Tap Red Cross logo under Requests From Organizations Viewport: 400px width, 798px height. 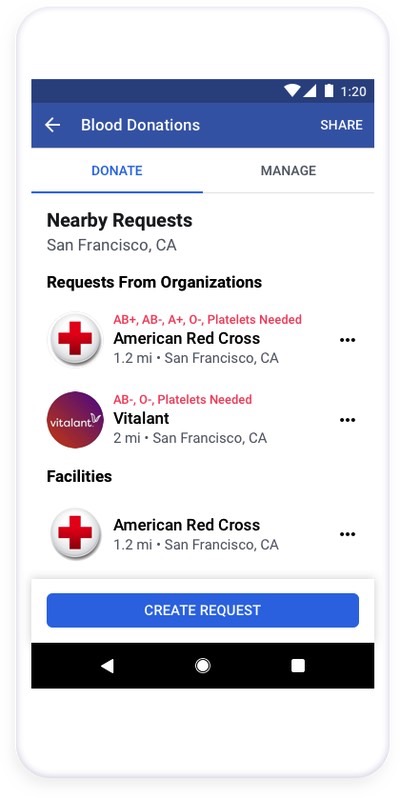(x=75, y=339)
